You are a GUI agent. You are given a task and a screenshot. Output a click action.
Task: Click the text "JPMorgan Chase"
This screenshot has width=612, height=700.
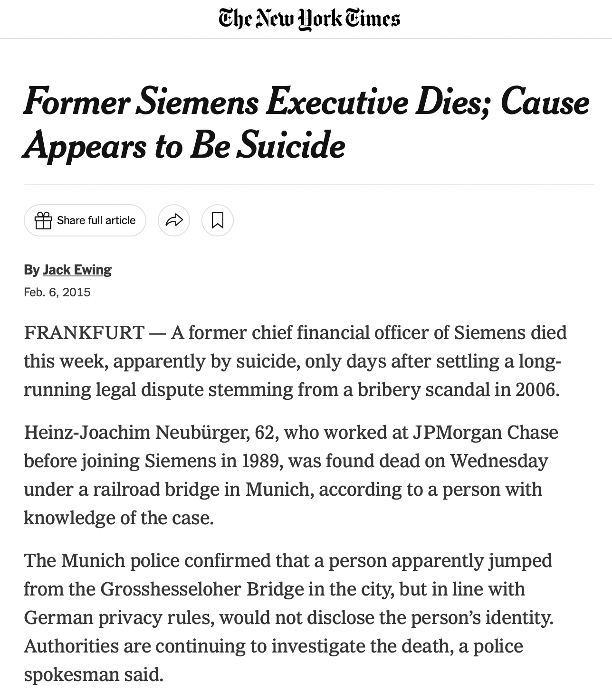(x=485, y=432)
